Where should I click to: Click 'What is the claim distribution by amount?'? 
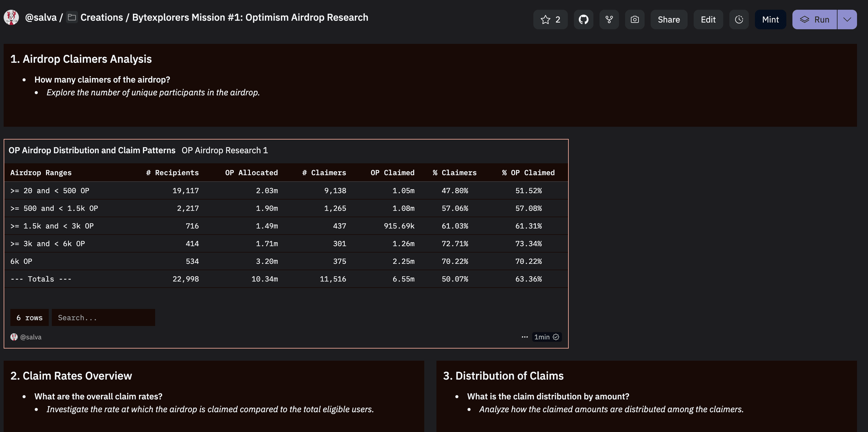pos(548,396)
